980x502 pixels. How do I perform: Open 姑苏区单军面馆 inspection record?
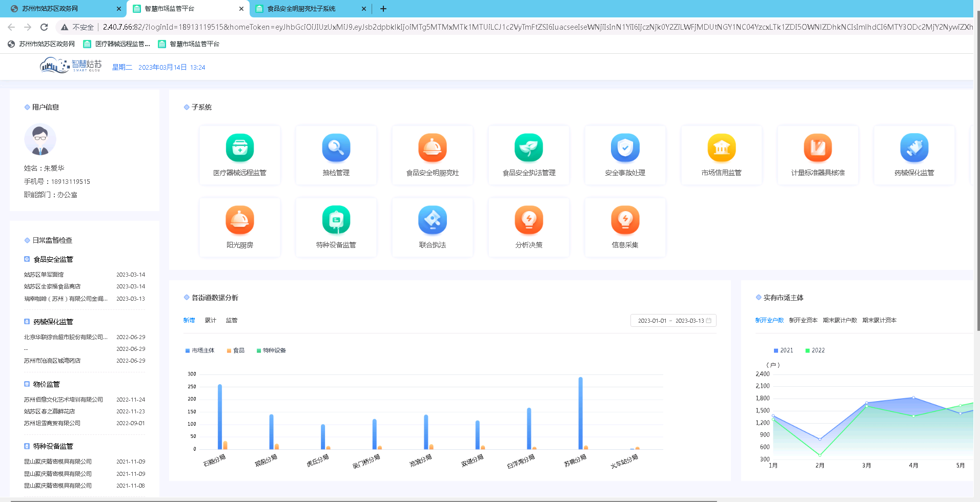[x=44, y=275]
